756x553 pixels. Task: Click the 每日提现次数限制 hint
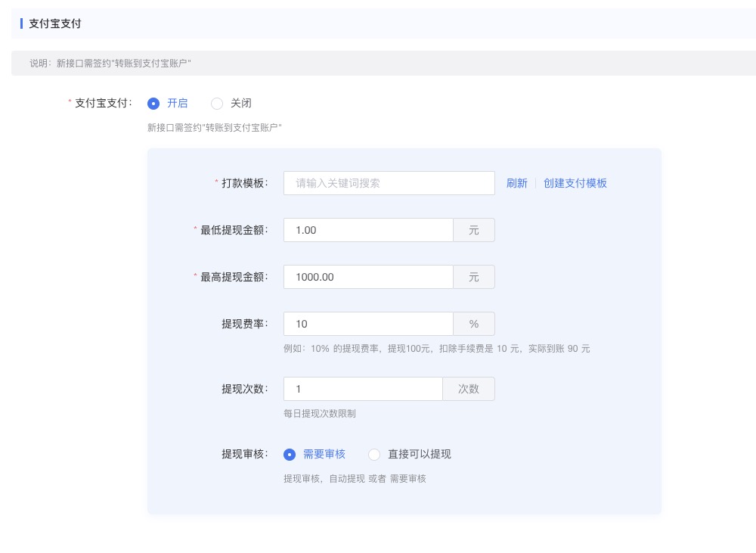point(320,414)
